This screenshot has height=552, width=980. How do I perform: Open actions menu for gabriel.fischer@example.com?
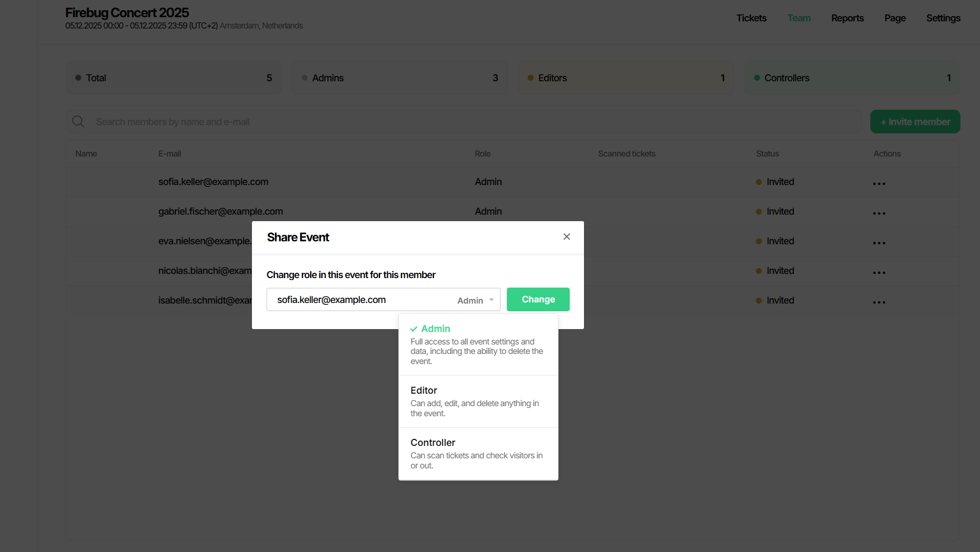point(879,212)
